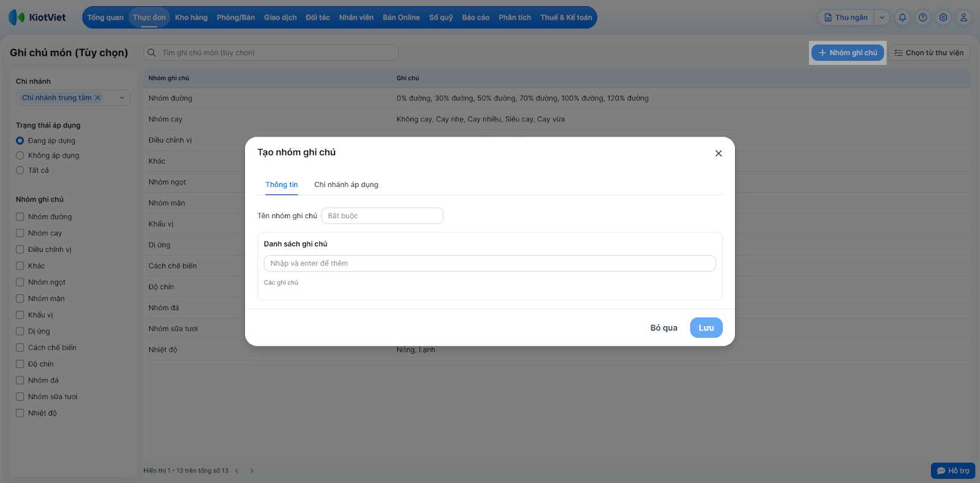Open the Đối tác menu
The width and height of the screenshot is (980, 483).
pos(318,17)
